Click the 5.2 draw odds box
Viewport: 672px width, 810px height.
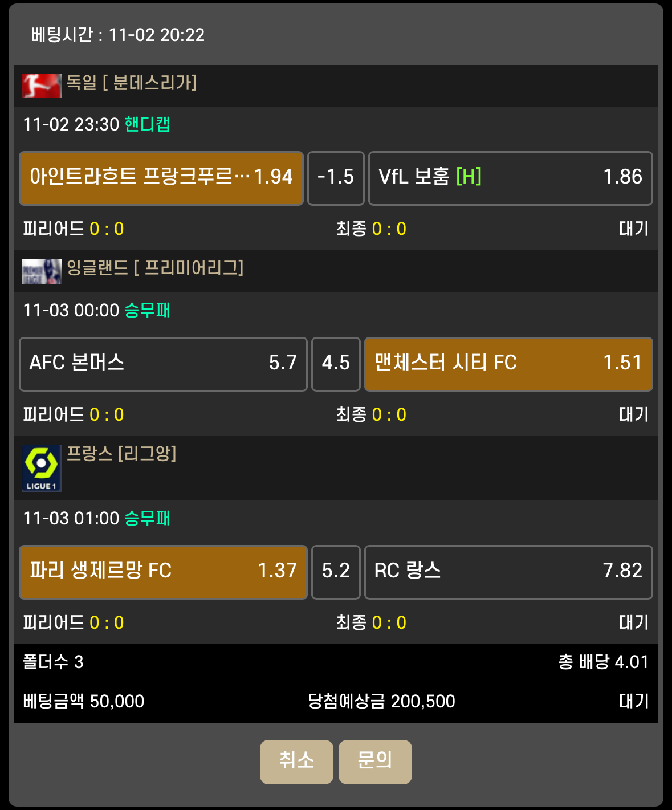click(336, 572)
